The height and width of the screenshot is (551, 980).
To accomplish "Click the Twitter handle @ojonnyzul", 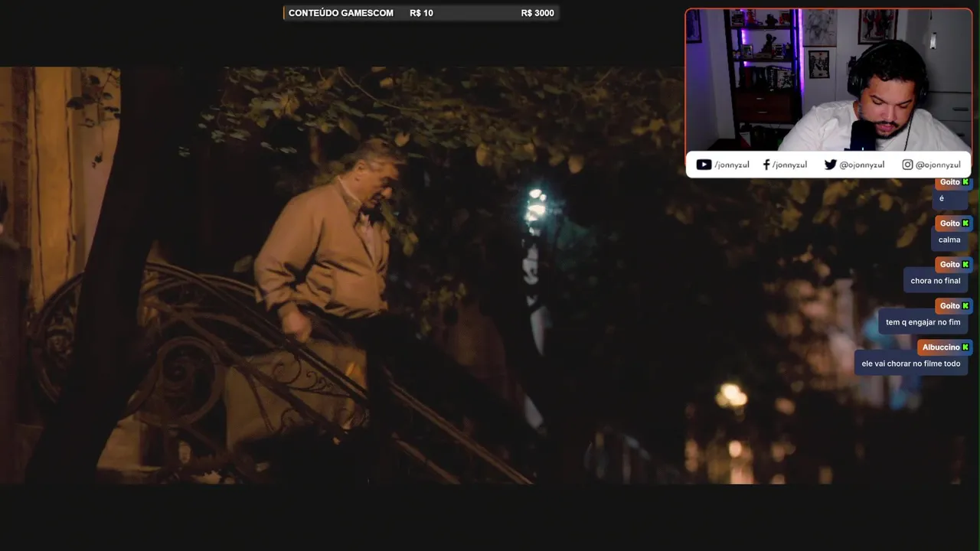I will (x=861, y=165).
